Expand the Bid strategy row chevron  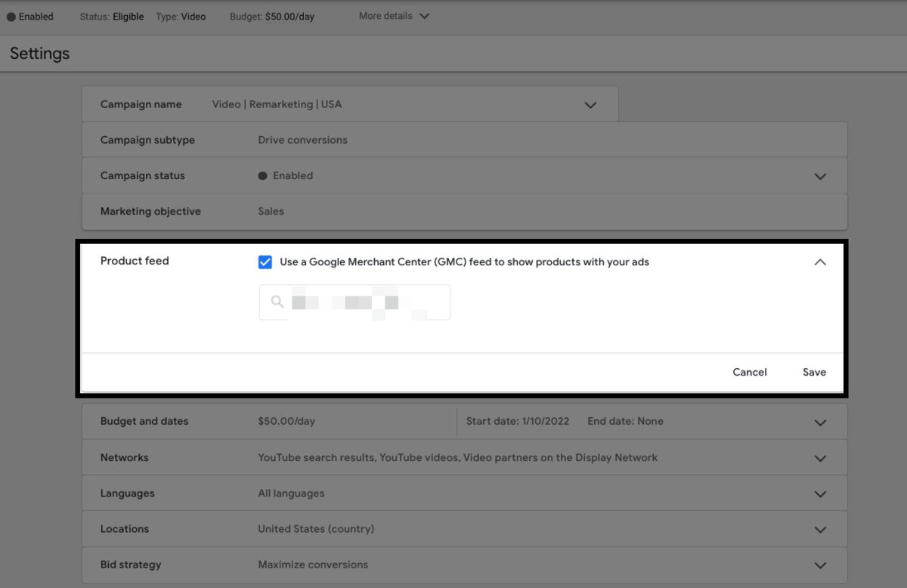820,565
